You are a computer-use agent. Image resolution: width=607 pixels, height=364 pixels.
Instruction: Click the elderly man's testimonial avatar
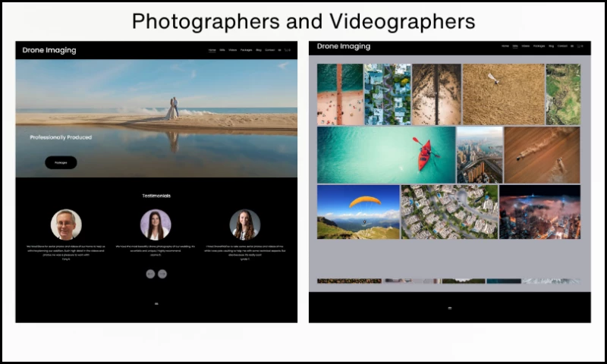(66, 224)
